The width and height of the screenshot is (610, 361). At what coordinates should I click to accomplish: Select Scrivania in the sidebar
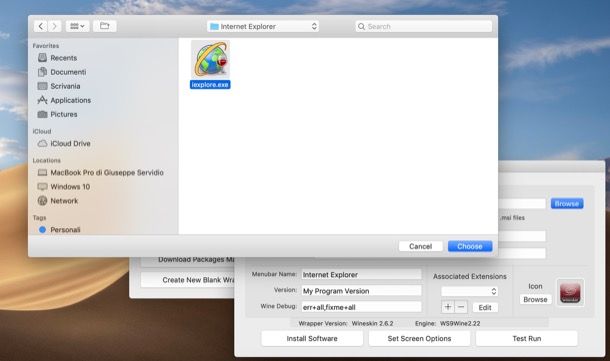65,86
